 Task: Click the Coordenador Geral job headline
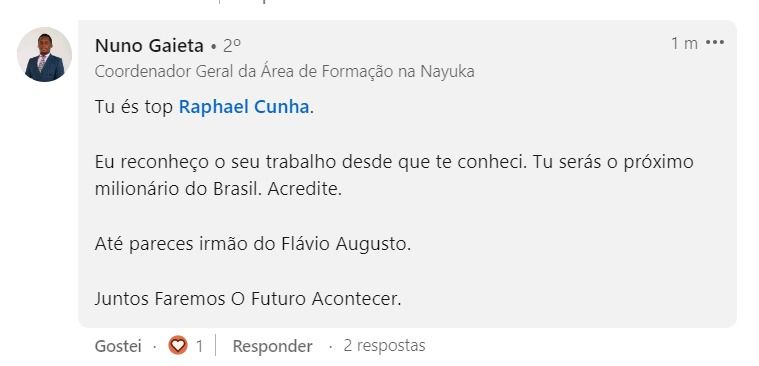click(x=285, y=72)
